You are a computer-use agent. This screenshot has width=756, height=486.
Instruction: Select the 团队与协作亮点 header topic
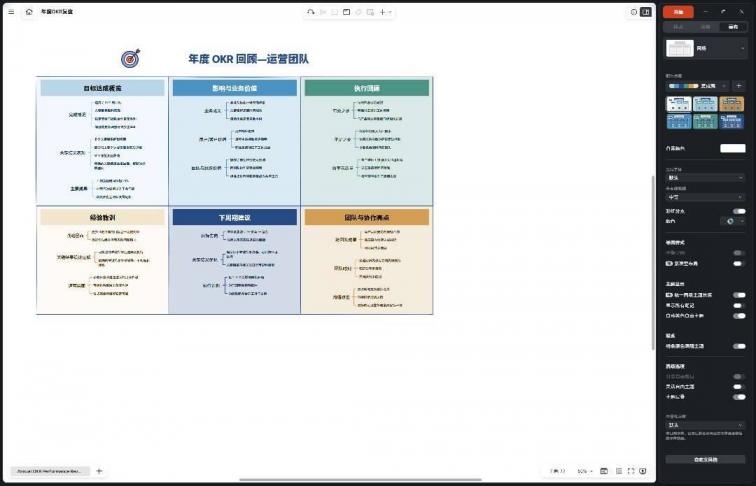pos(367,217)
